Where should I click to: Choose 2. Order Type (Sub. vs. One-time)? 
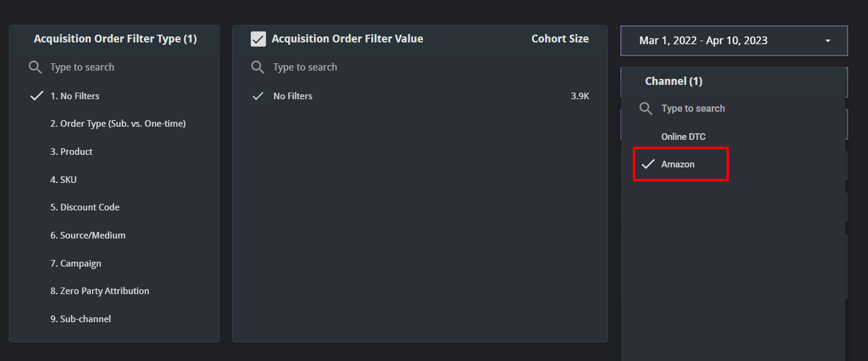tap(118, 124)
